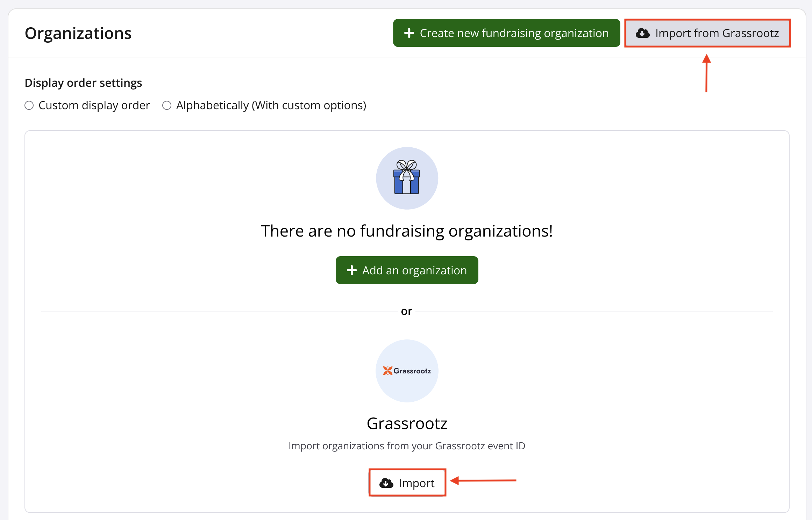Screen dimensions: 812x520
Task: Click 'There are no fundraising organizations!' text
Action: pyautogui.click(x=407, y=231)
